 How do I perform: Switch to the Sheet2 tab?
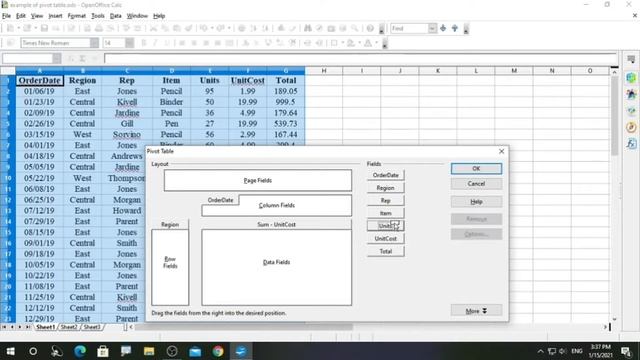click(x=69, y=327)
